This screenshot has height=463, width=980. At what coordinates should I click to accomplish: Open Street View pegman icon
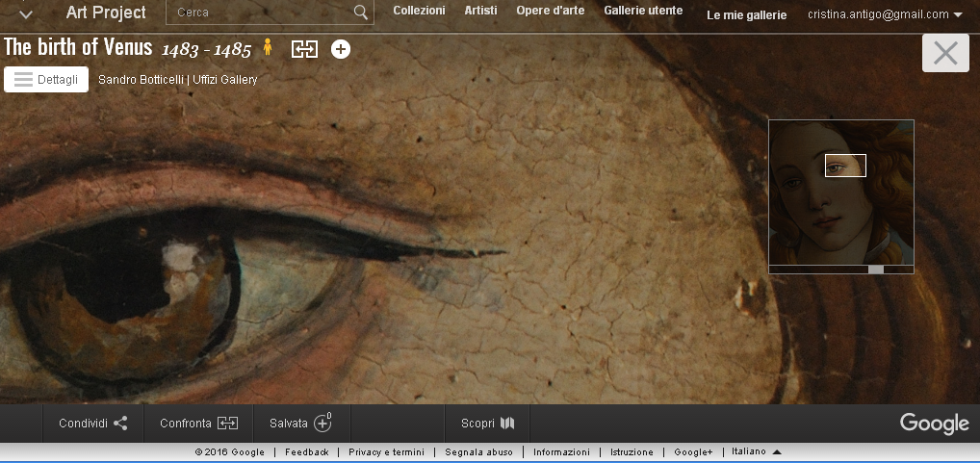(x=268, y=47)
